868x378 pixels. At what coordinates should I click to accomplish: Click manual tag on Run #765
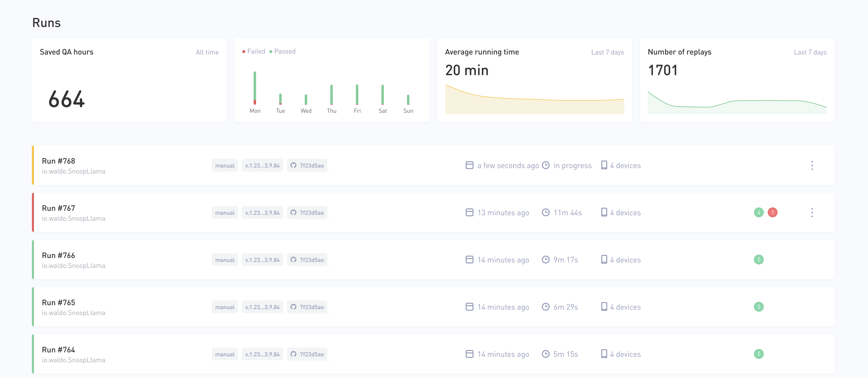point(225,307)
